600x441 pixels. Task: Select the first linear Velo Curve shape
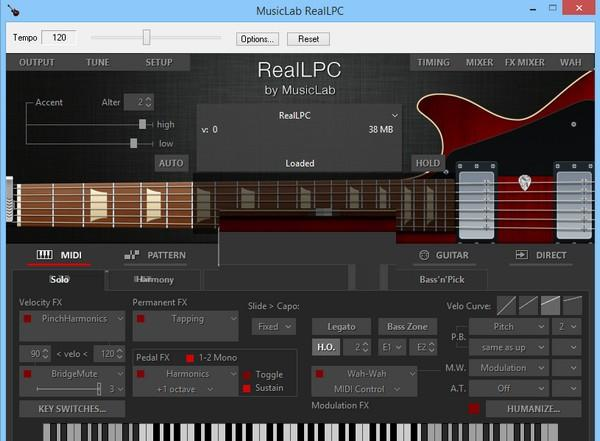[x=507, y=305]
